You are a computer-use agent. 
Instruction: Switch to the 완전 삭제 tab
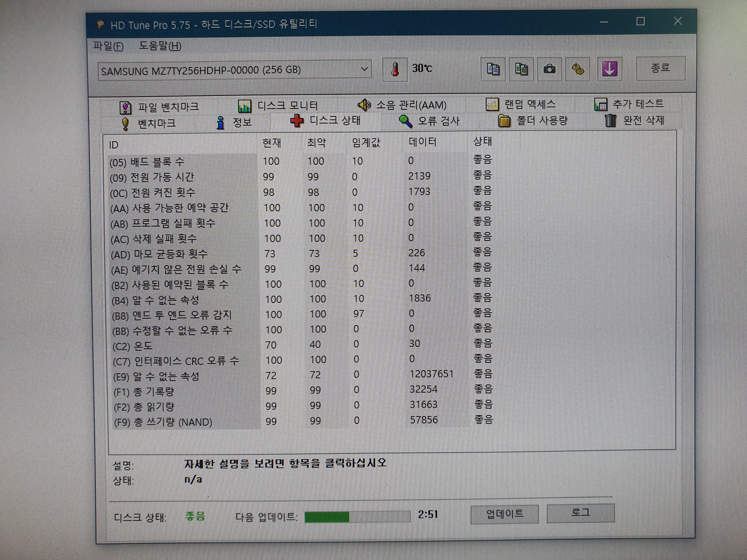pos(635,120)
